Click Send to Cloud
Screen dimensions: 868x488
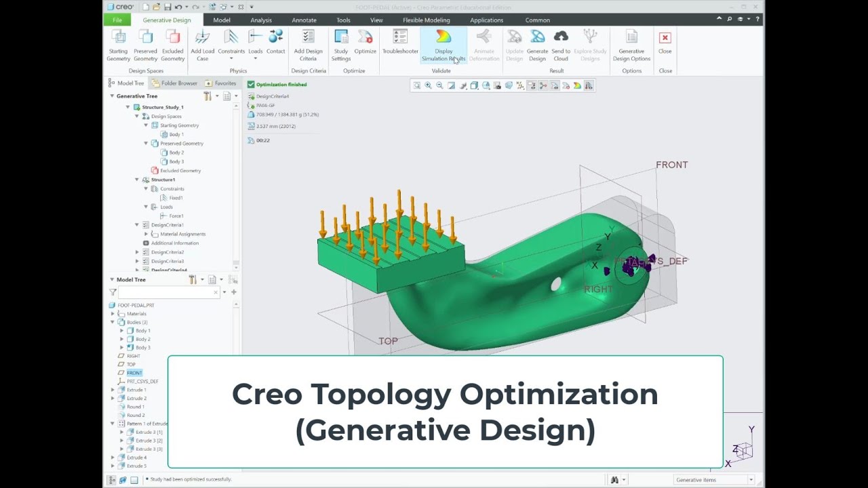click(561, 45)
